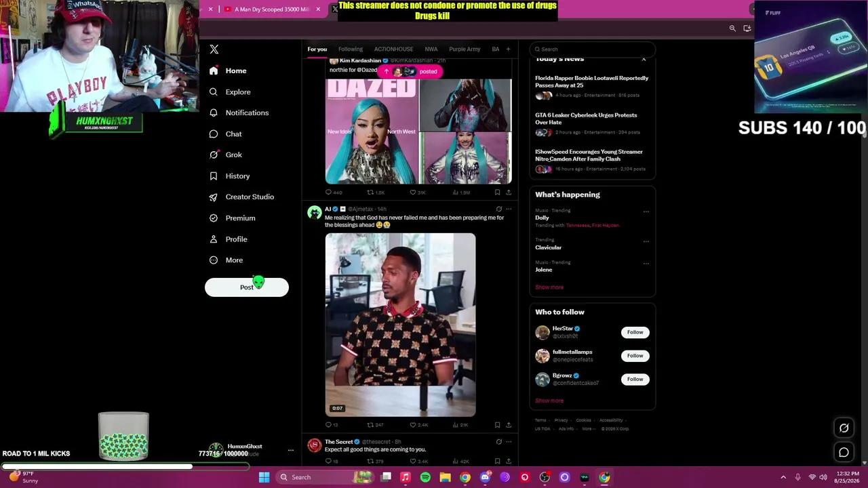Open the AC7IONHOUSE timeline tab

click(393, 49)
